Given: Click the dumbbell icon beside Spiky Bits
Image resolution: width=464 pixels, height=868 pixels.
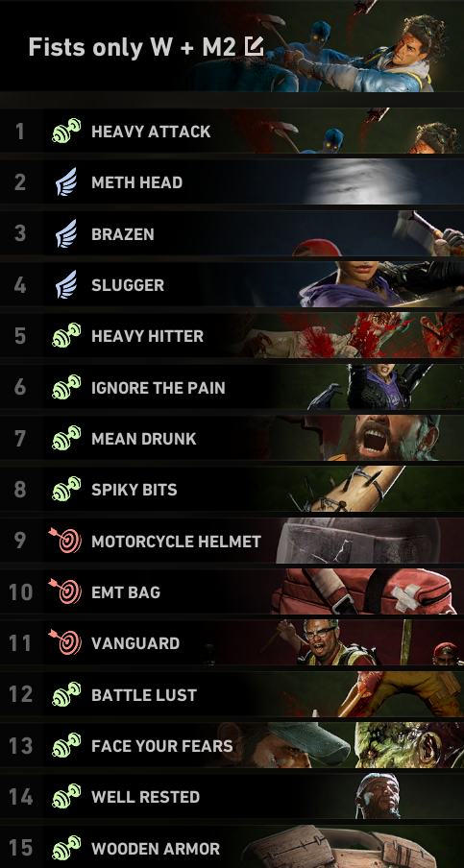Looking at the screenshot, I should point(66,490).
